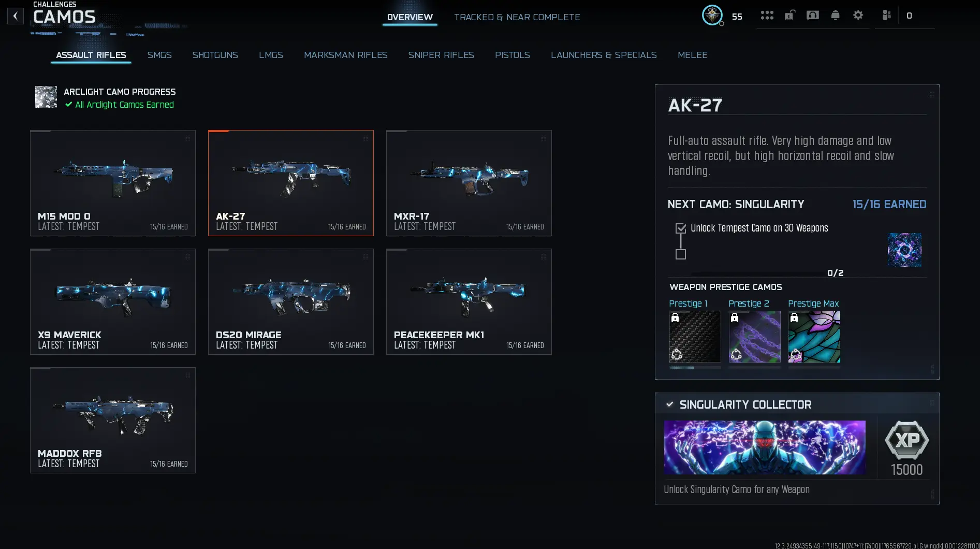Screen dimensions: 980x549
Task: Click the Singularity camo swatch preview
Action: tap(904, 250)
